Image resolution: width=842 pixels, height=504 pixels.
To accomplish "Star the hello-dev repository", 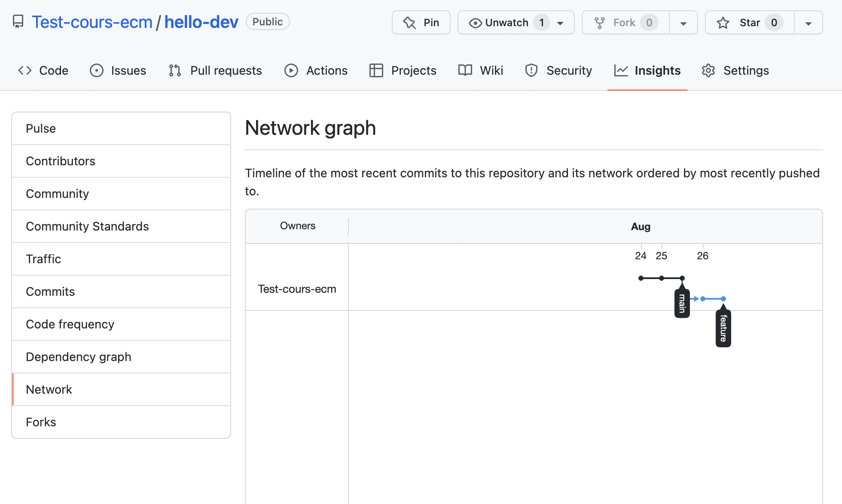I will coord(749,22).
